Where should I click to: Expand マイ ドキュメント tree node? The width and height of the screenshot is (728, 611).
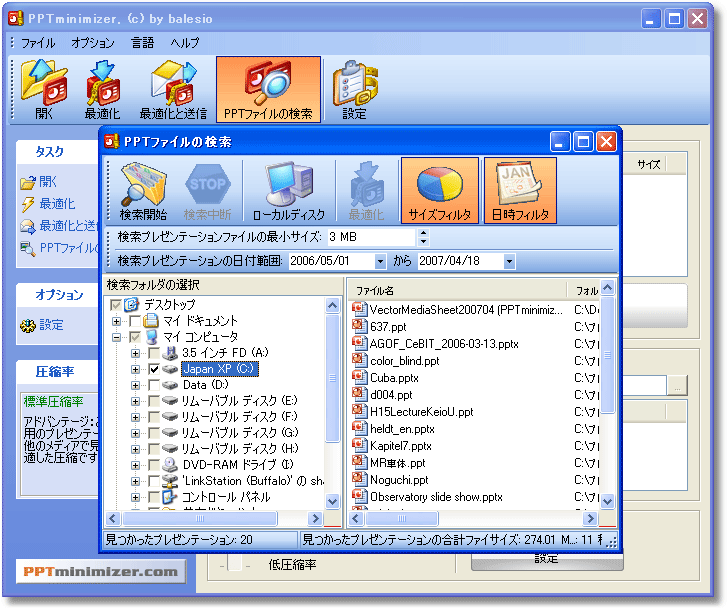click(x=116, y=321)
